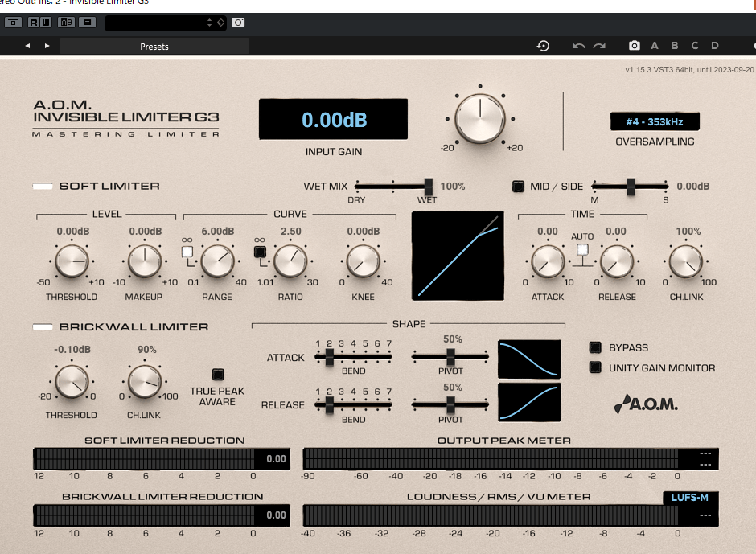Open LUFS-M meter mode selector
This screenshot has width=756, height=554.
tap(691, 498)
